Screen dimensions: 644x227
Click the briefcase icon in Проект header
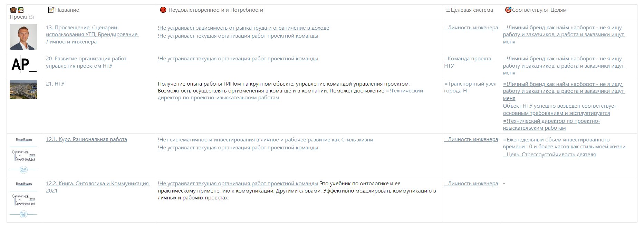tap(13, 10)
